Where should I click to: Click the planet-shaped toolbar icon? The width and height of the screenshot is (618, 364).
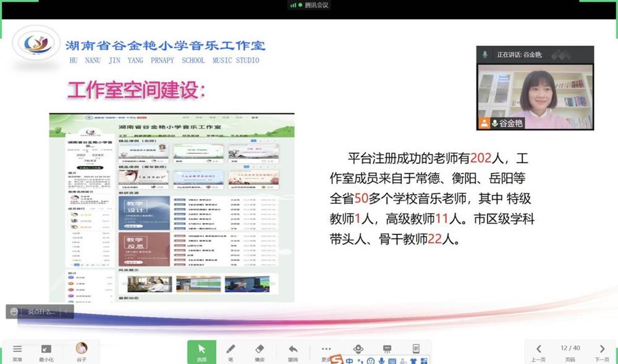coord(358,349)
